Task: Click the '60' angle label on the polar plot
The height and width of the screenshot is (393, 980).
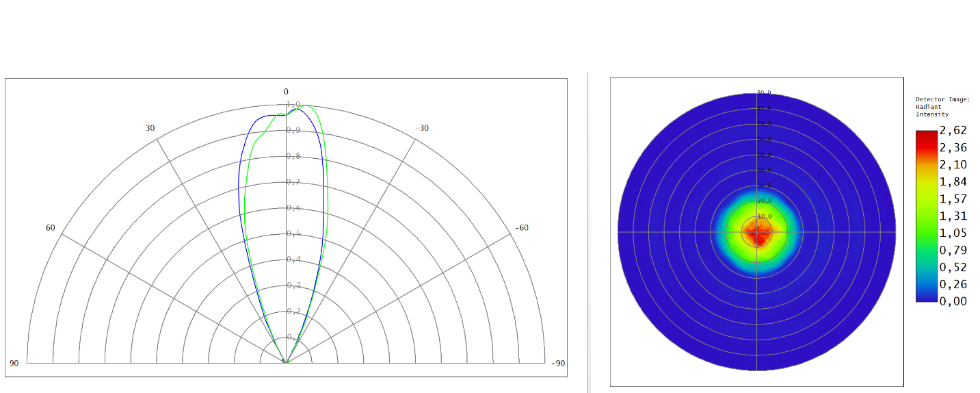Action: (51, 227)
